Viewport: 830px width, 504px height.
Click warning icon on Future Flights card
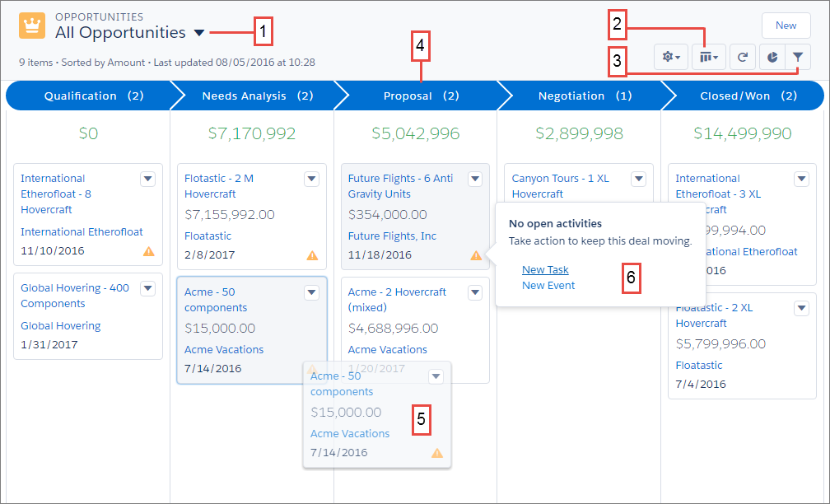[x=476, y=255]
